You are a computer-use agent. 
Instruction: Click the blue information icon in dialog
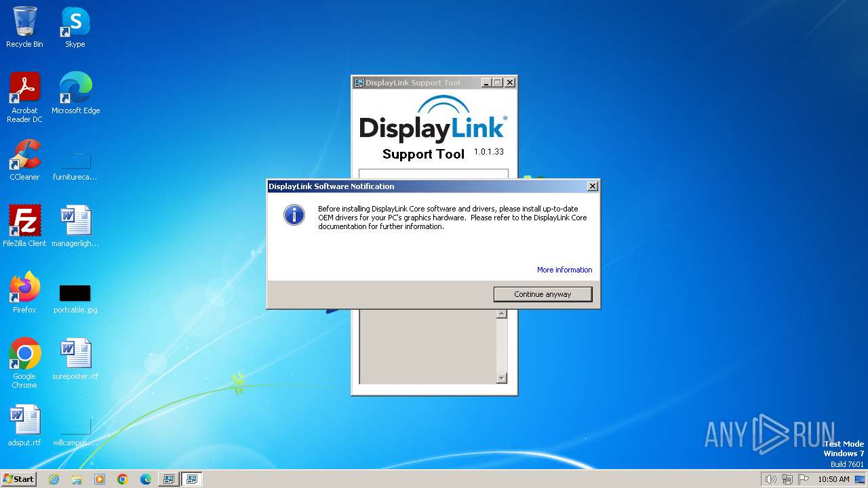(294, 215)
